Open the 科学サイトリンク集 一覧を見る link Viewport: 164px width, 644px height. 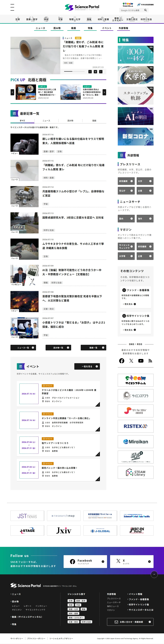pos(129,330)
